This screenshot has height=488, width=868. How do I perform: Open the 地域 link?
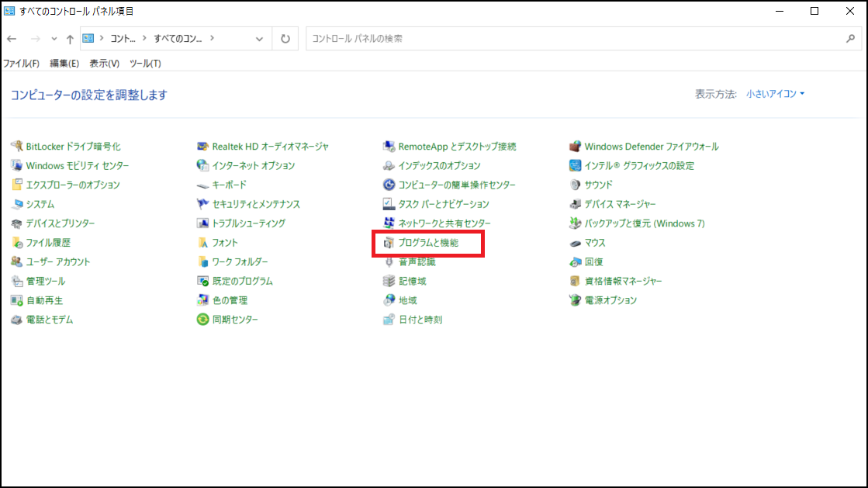click(408, 300)
